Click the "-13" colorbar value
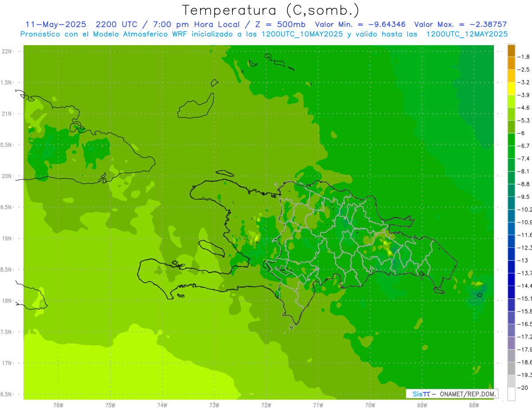Screen dimensions: 532x411 pos(523,260)
